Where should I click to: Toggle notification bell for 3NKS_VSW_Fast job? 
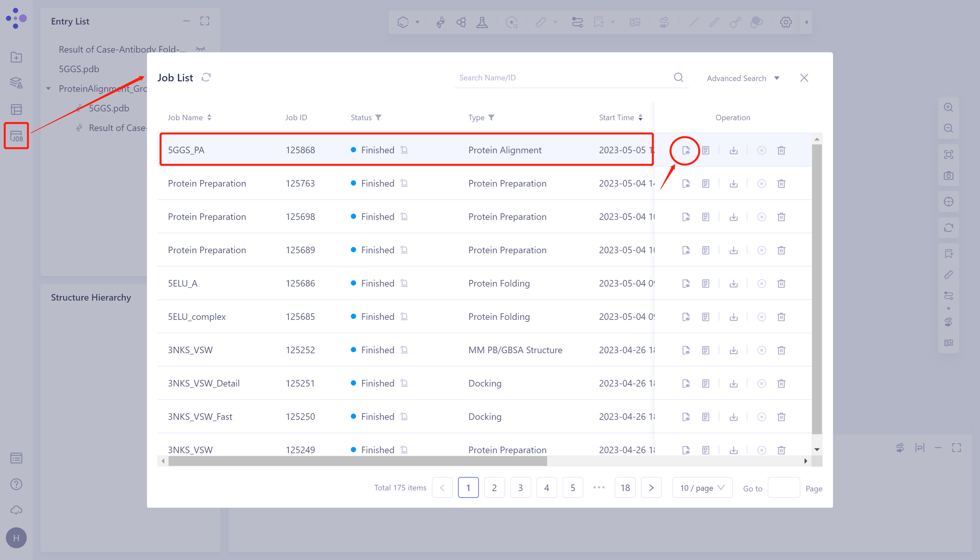coord(404,417)
